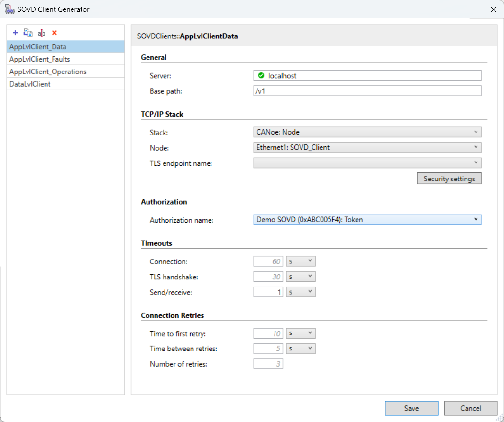Image resolution: width=504 pixels, height=422 pixels.
Task: Open the Stack dropdown showing CANoe: Node
Action: (367, 132)
